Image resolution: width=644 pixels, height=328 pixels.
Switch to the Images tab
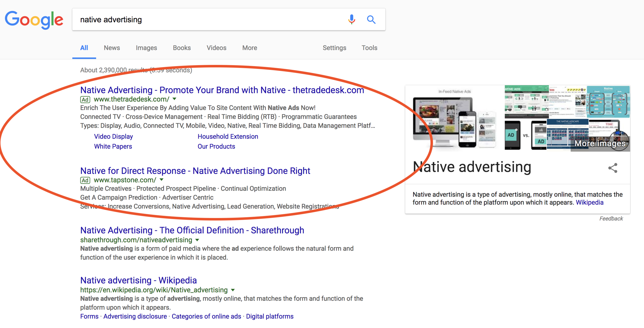point(146,48)
